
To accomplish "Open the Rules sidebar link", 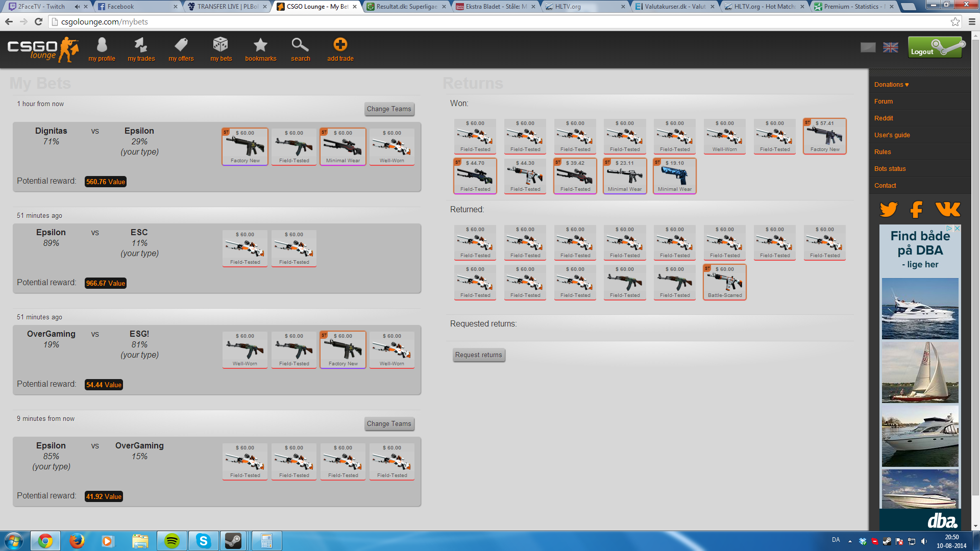I will (x=883, y=152).
